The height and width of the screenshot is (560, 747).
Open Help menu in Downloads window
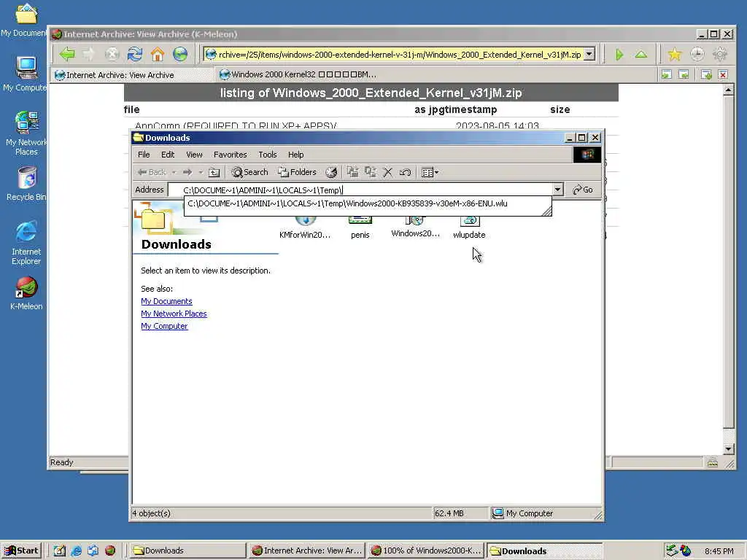(x=295, y=155)
